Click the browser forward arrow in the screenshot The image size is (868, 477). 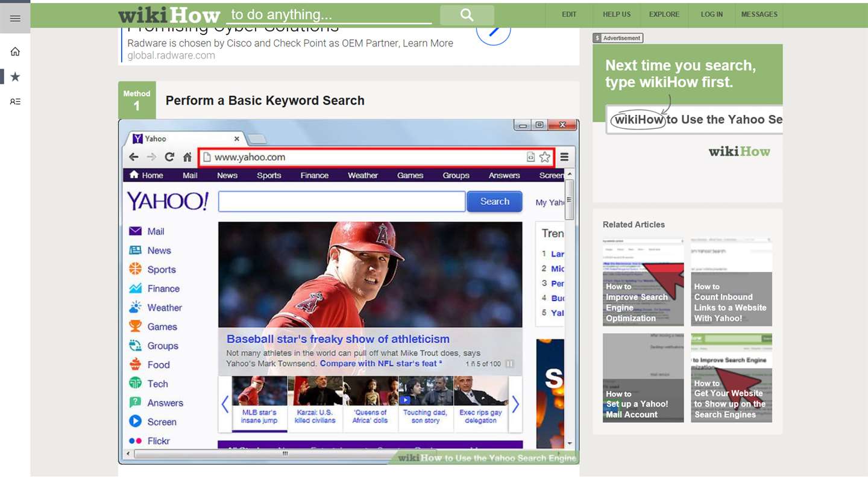pyautogui.click(x=152, y=157)
